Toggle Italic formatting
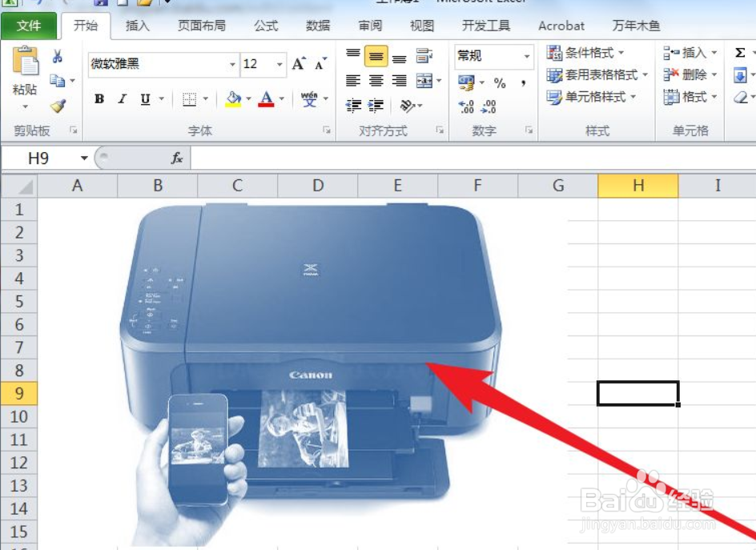The height and width of the screenshot is (550, 756). point(123,98)
